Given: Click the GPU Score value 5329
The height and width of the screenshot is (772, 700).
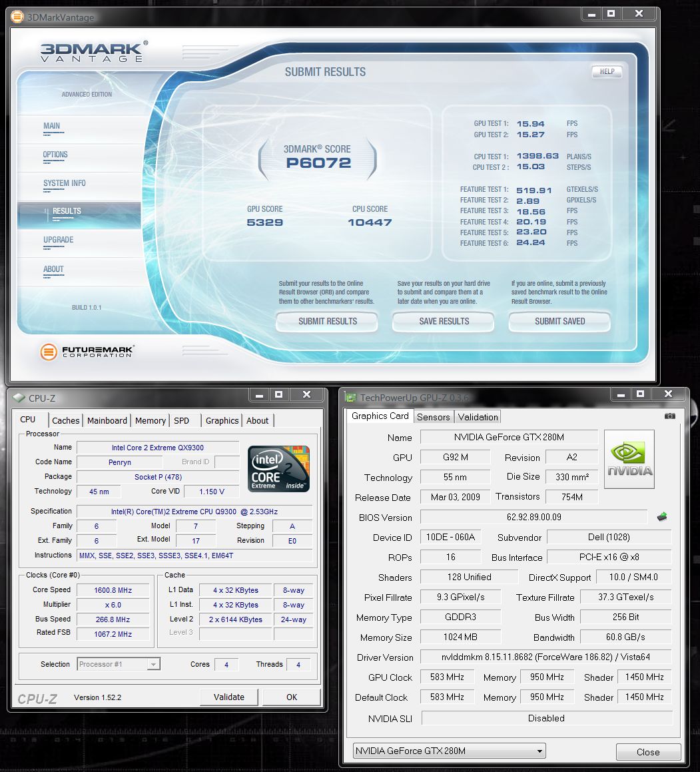Looking at the screenshot, I should click(265, 222).
